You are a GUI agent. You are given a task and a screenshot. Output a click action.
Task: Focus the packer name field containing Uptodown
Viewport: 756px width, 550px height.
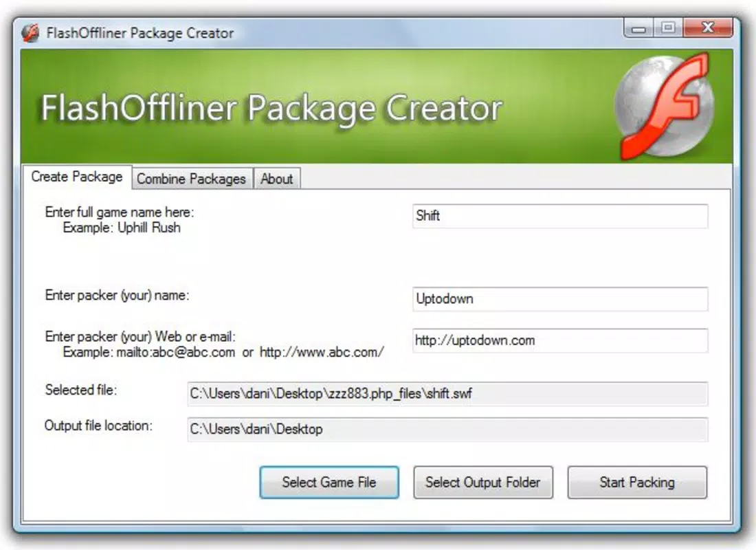(560, 299)
